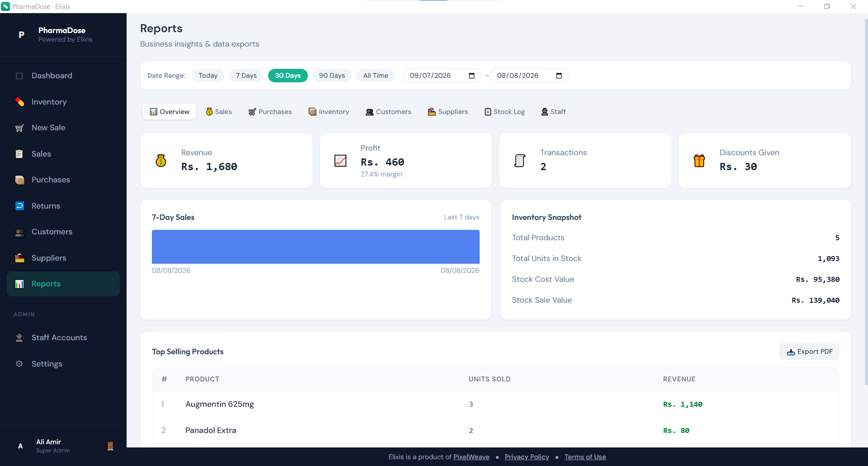The width and height of the screenshot is (868, 466).
Task: Open calendar picker for start date 09/07/2026
Action: (472, 76)
